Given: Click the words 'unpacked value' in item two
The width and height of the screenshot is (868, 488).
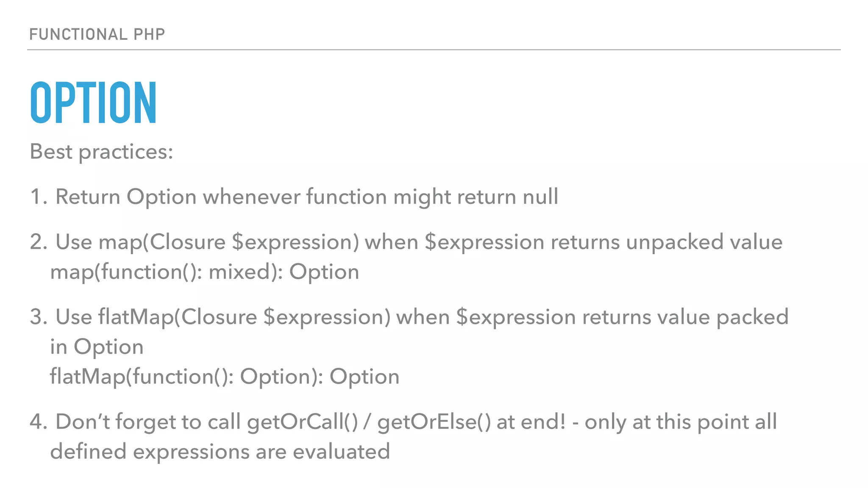Looking at the screenshot, I should [x=704, y=242].
